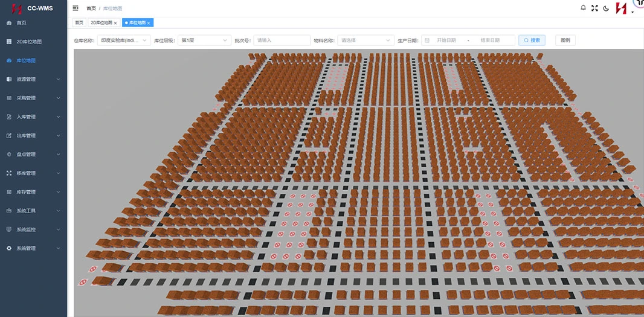Viewport: 644px width, 317px height.
Task: Expand 库存管理 menu
Action: (33, 192)
